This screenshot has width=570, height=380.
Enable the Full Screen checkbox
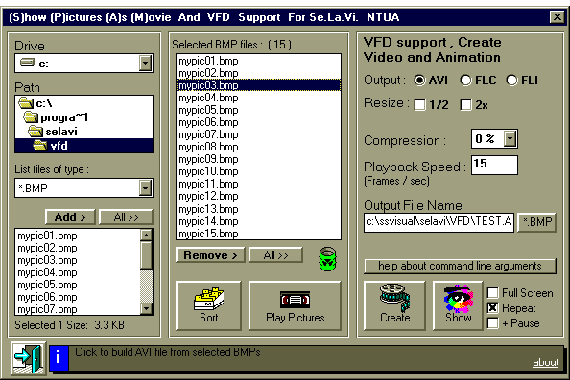(x=493, y=293)
